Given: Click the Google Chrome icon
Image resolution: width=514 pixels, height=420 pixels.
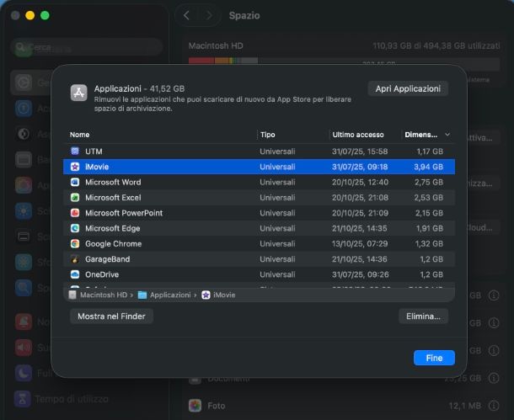Looking at the screenshot, I should pyautogui.click(x=75, y=243).
